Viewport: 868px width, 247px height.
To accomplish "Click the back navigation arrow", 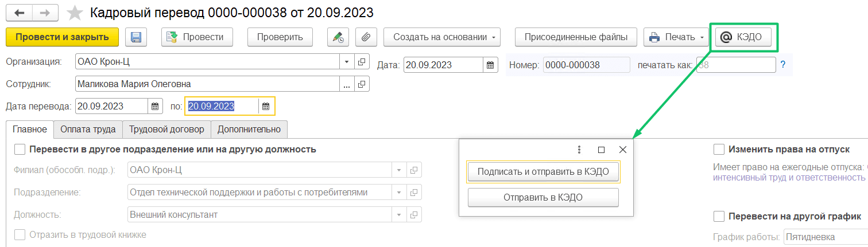I will tap(20, 12).
